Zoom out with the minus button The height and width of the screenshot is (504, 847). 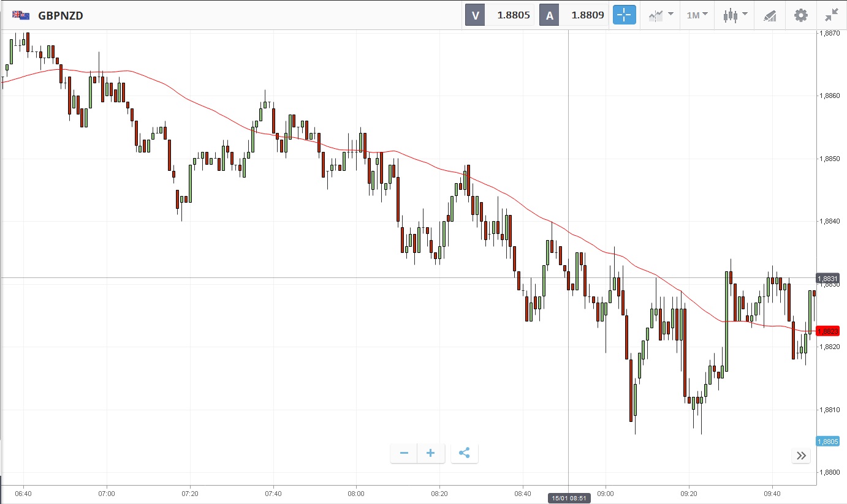(404, 453)
